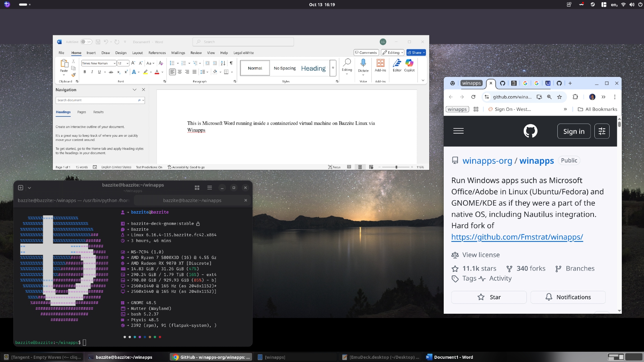
Task: Click the Word zoom slider handle
Action: click(x=396, y=167)
